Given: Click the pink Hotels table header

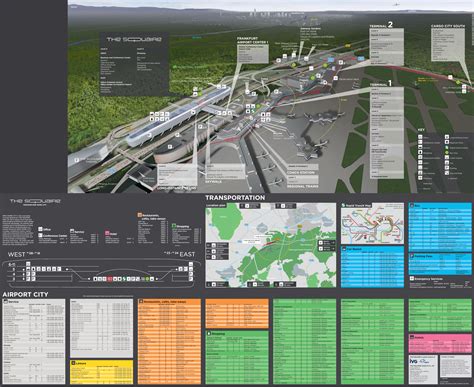Looking at the screenshot, I should [440, 337].
